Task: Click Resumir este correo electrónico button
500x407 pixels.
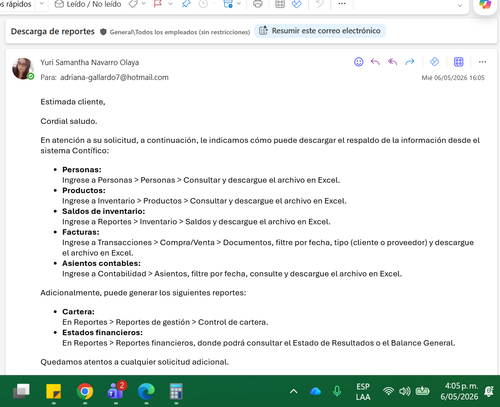Action: (320, 31)
